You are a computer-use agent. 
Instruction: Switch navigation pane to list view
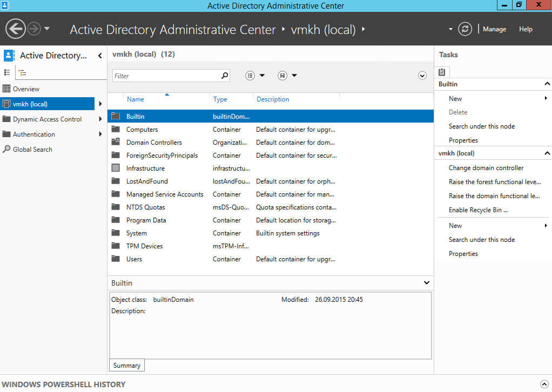pos(7,72)
